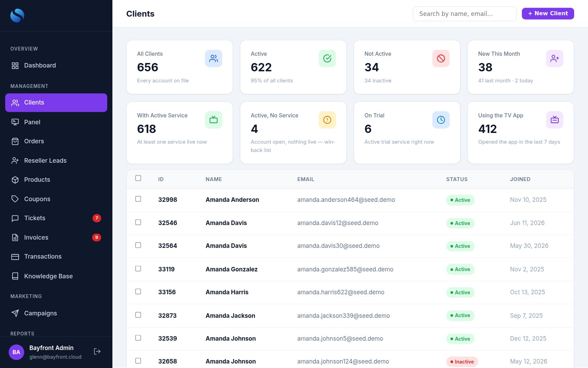The width and height of the screenshot is (588, 368).
Task: Click the Tickets red 7 badge
Action: (x=97, y=218)
